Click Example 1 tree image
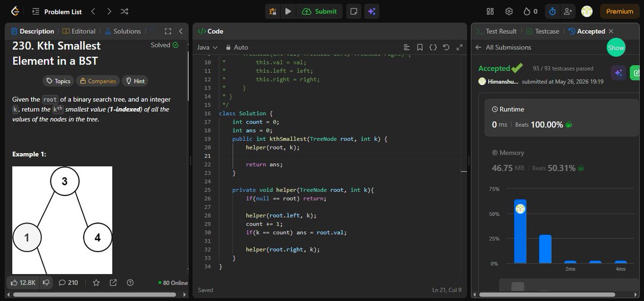The image size is (644, 301). (62, 220)
